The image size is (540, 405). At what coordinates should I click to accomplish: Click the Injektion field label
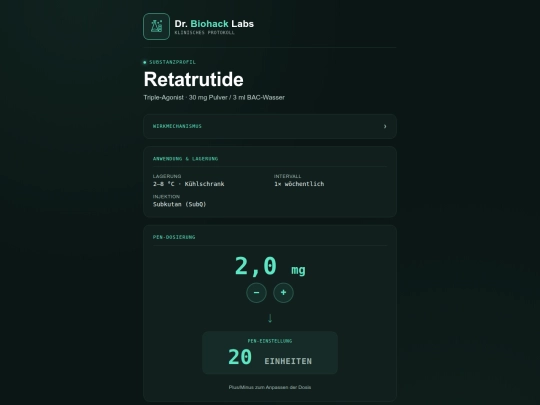click(x=166, y=197)
